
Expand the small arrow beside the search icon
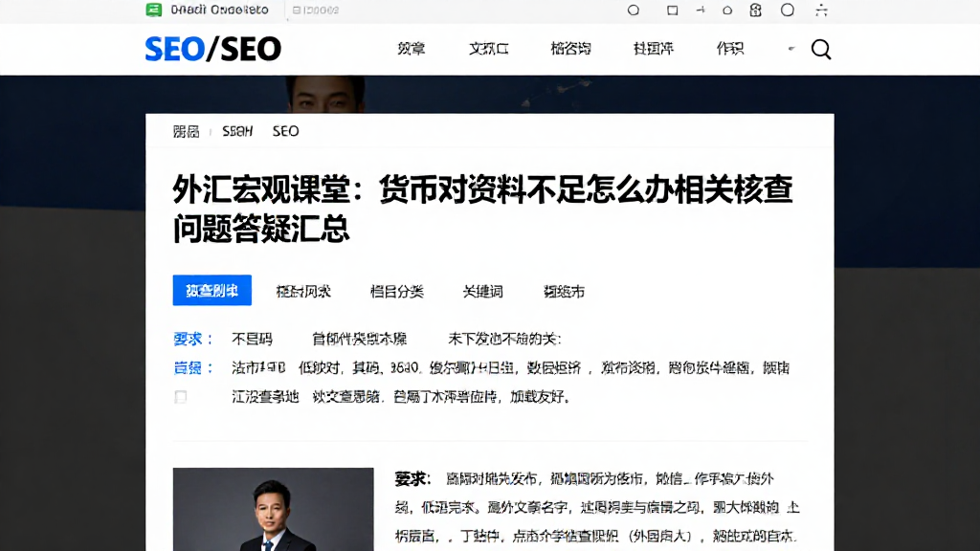coord(791,49)
